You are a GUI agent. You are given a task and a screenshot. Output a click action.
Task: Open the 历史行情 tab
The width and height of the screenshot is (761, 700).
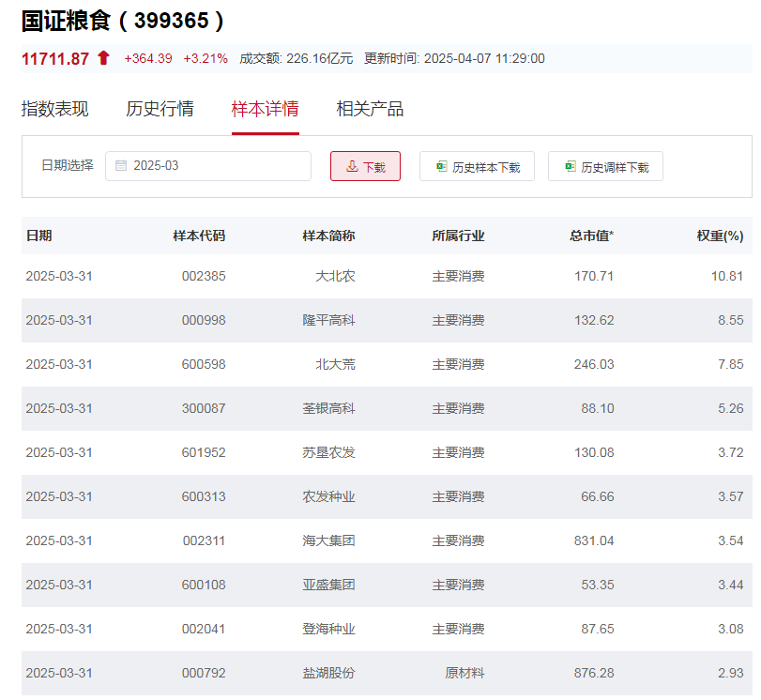[160, 109]
